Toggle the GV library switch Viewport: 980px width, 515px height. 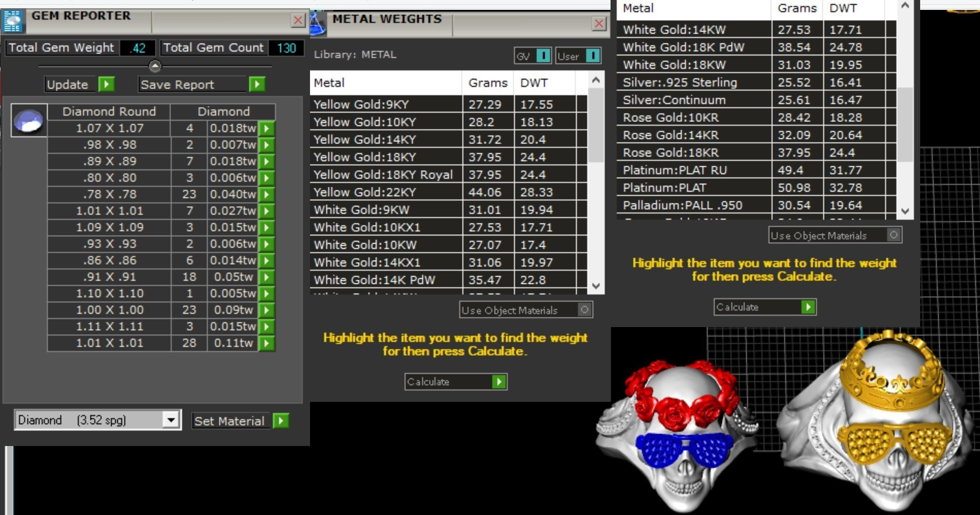pyautogui.click(x=543, y=56)
